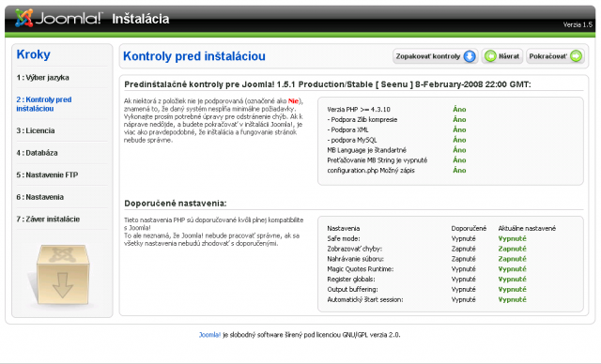The height and width of the screenshot is (364, 601).
Task: Select step 1: Výber jazyka
Action: pyautogui.click(x=42, y=78)
